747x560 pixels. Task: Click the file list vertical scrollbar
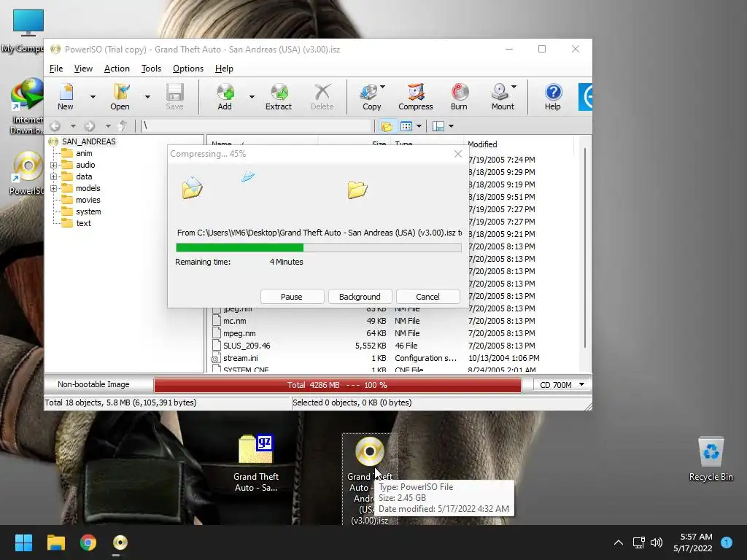584,248
